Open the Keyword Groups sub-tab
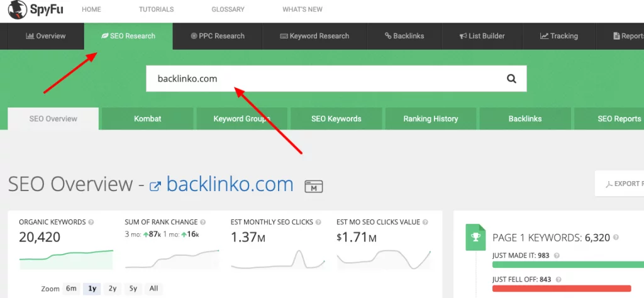The image size is (644, 298). click(x=242, y=119)
